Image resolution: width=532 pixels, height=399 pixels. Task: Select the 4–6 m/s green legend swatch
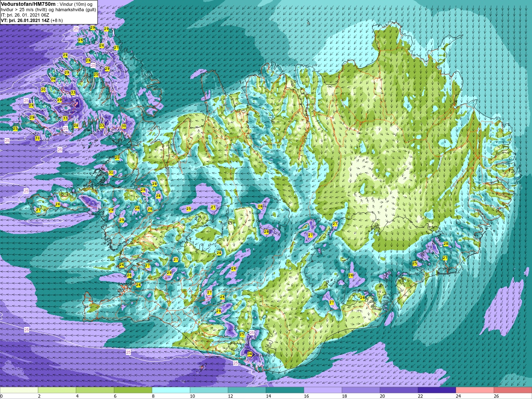[95, 390]
